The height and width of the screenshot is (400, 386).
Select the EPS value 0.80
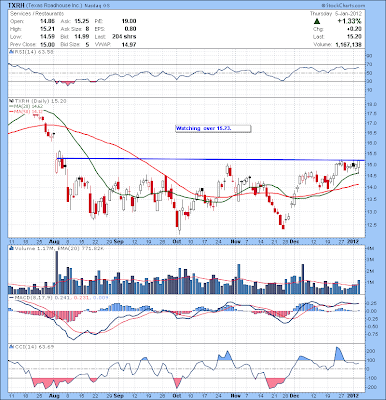click(x=130, y=29)
